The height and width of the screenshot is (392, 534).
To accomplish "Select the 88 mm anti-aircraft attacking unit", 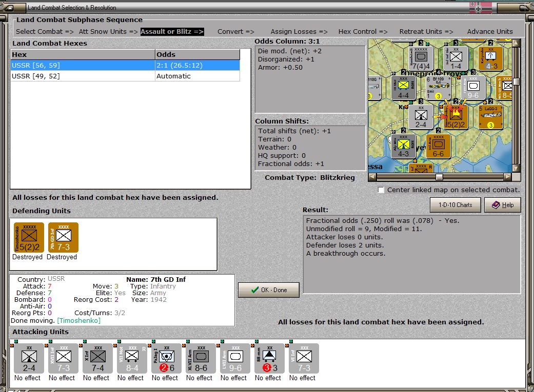I will pyautogui.click(x=269, y=358).
